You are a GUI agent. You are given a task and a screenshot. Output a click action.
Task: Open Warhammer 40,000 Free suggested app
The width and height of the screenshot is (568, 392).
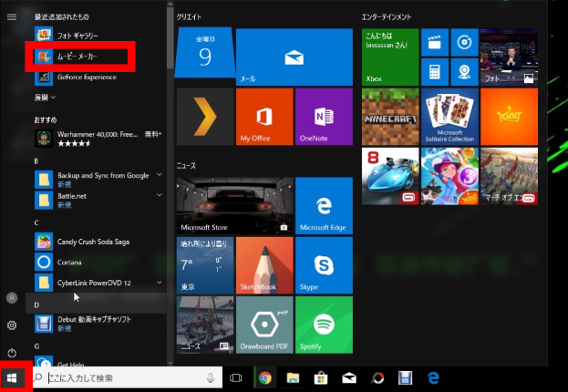[96, 139]
